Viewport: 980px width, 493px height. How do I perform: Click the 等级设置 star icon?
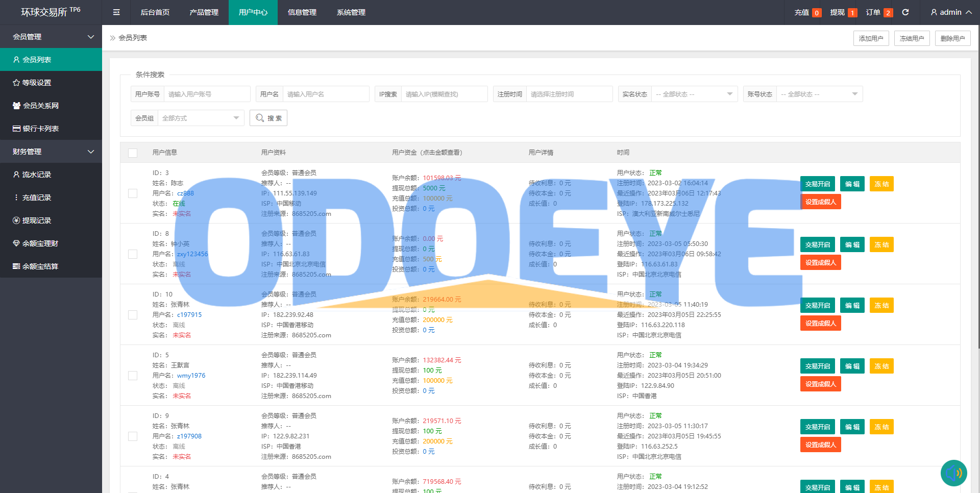(16, 83)
